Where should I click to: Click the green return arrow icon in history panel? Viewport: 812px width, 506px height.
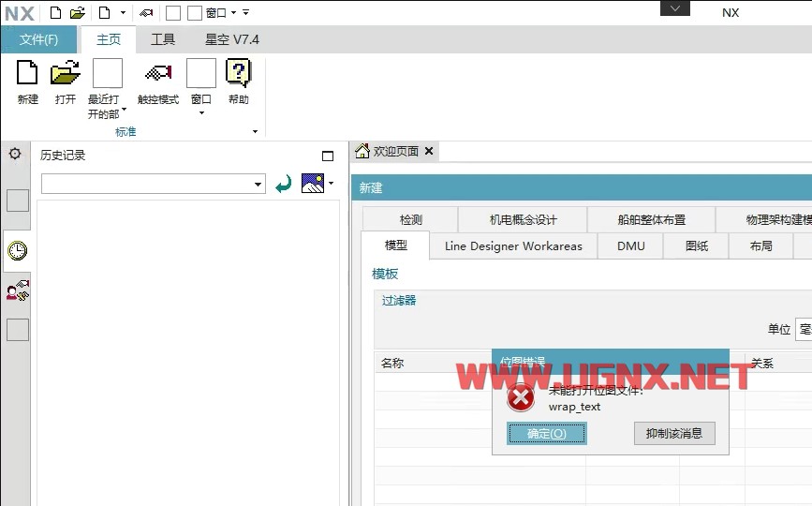pos(283,184)
